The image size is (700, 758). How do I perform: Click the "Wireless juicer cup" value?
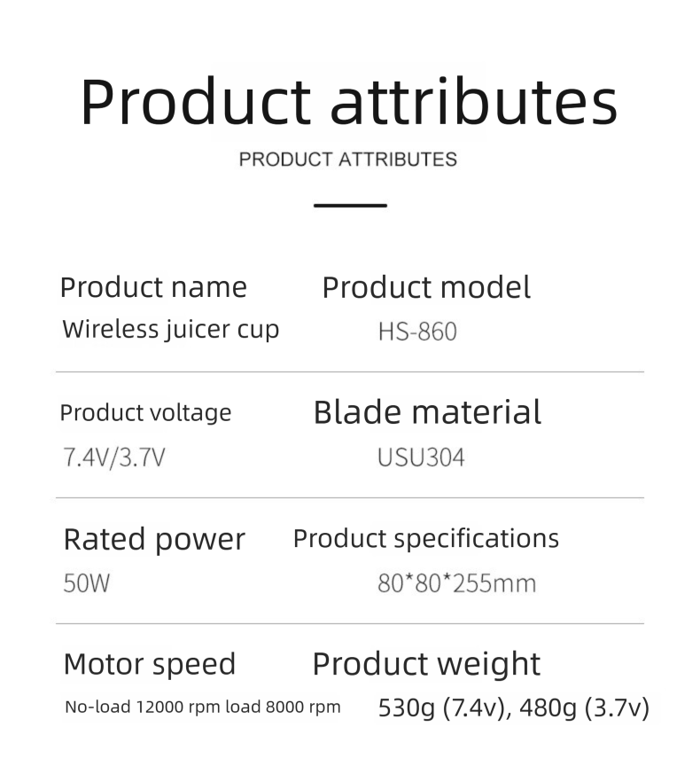(170, 330)
